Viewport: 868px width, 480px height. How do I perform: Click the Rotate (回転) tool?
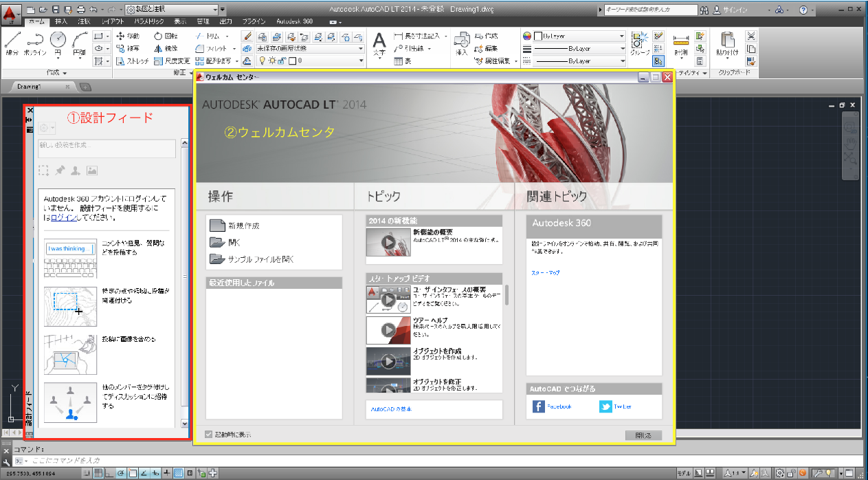tap(166, 36)
